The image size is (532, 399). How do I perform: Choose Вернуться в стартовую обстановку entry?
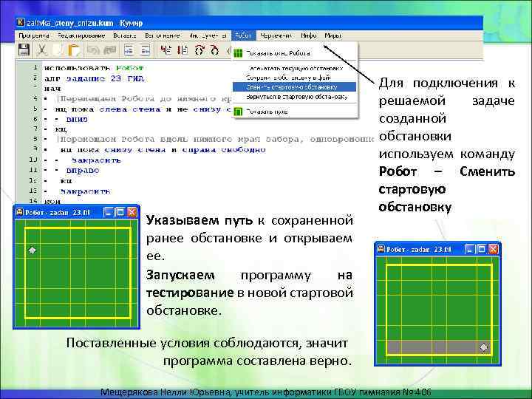295,97
